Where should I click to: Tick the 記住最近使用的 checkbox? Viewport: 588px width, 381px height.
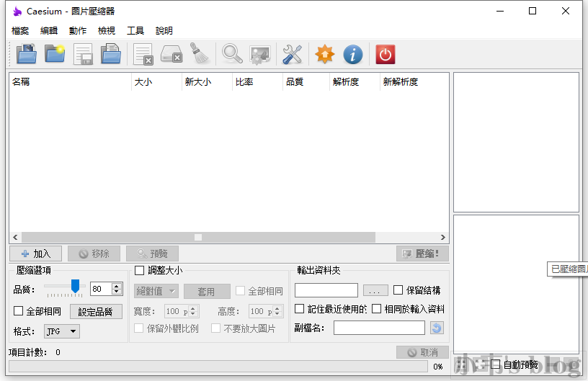(x=299, y=309)
